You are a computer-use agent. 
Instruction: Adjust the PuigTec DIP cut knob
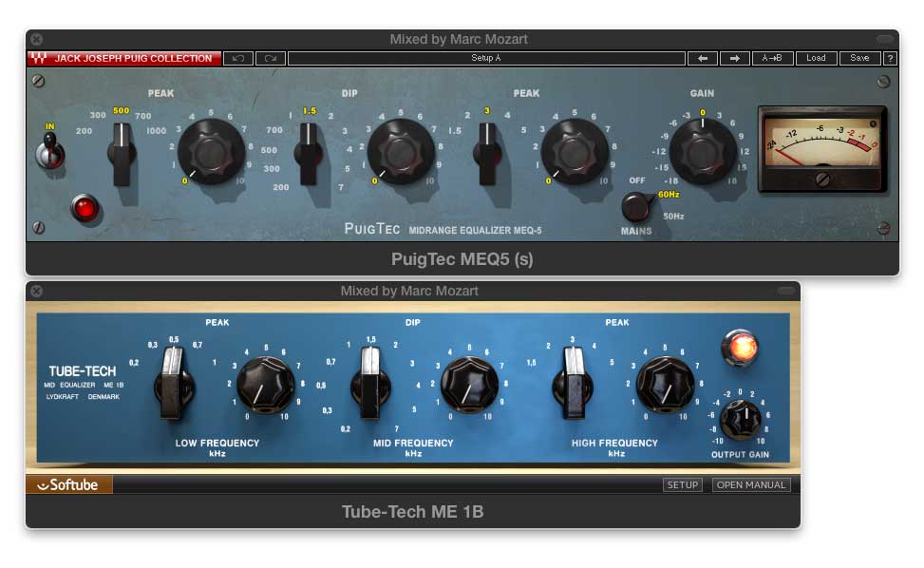pos(401,152)
